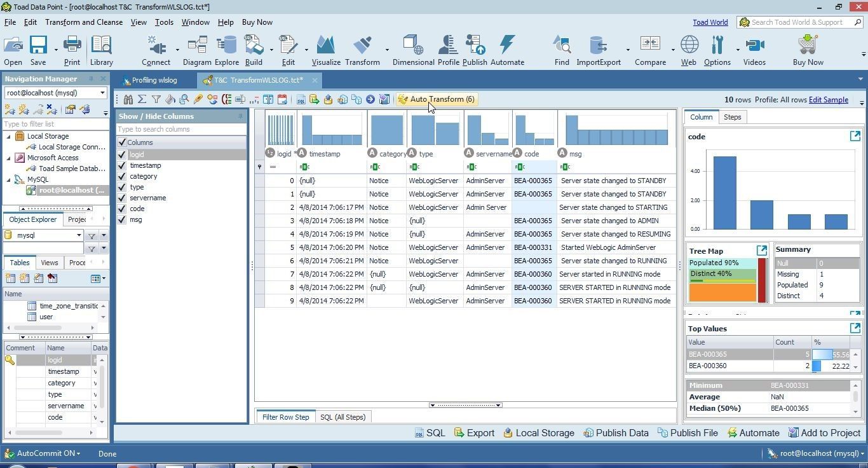This screenshot has height=468, width=868.
Task: Open the Save button dropdown arrow
Action: click(x=56, y=50)
